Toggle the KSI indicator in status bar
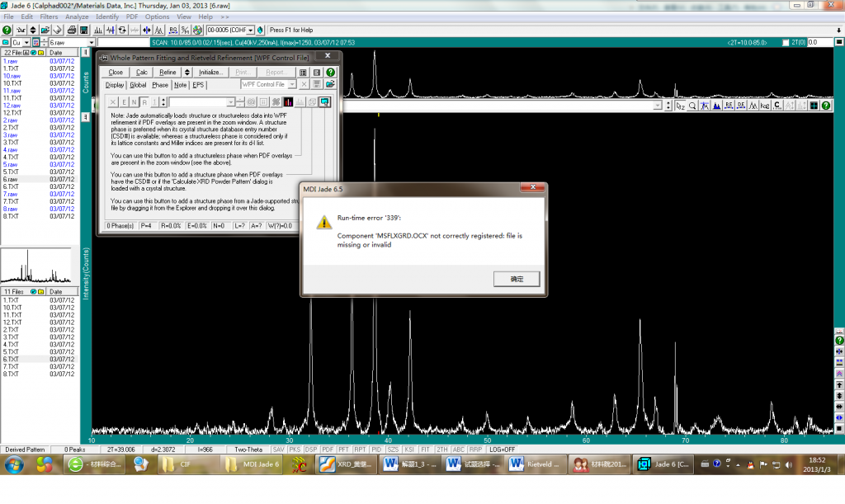 click(x=409, y=450)
